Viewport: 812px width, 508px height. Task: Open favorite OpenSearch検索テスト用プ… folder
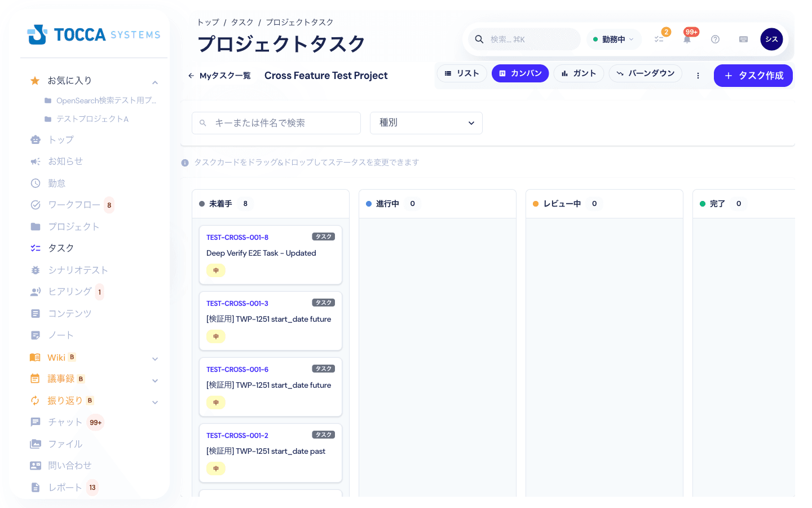(100, 100)
